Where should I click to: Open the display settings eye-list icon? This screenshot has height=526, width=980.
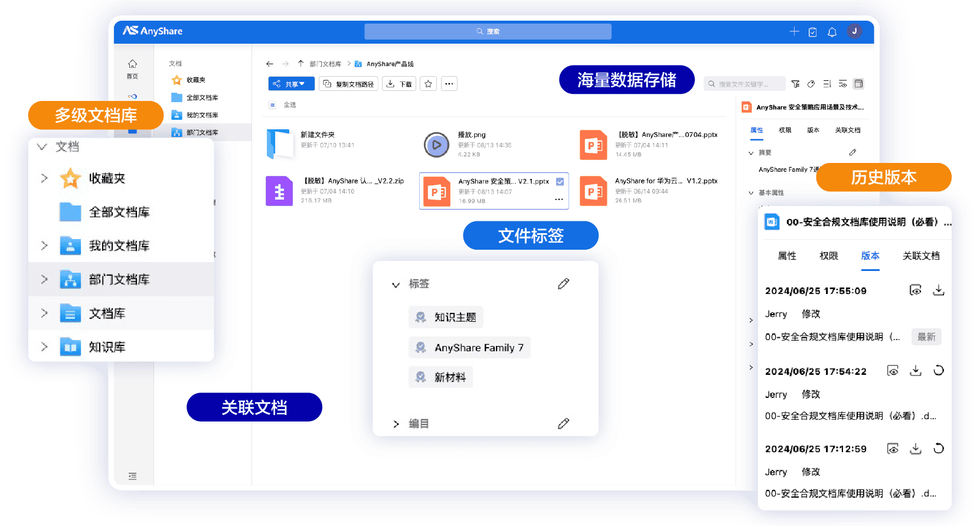842,84
